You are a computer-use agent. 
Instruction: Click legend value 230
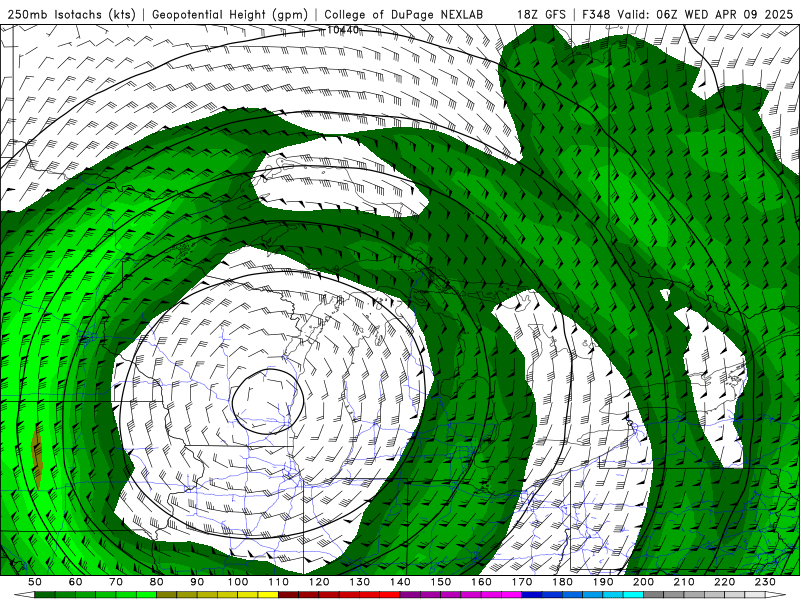point(765,582)
